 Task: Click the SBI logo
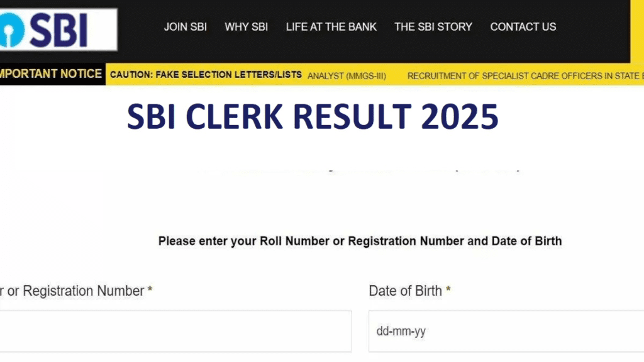[x=58, y=30]
